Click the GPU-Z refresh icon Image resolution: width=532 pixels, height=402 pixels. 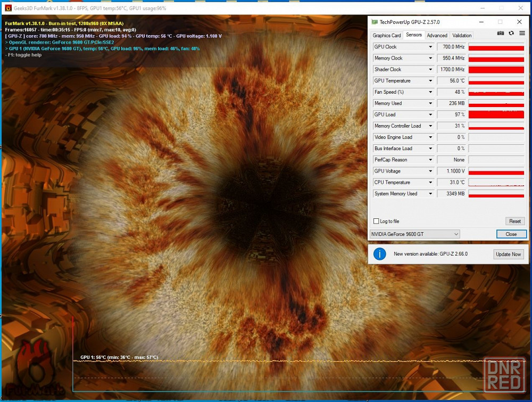[x=511, y=33]
